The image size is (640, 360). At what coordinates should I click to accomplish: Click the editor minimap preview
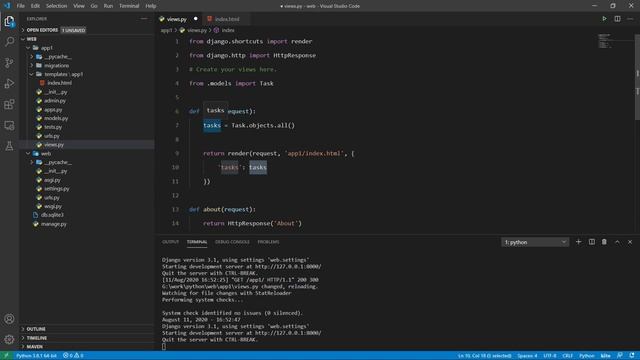[x=605, y=41]
